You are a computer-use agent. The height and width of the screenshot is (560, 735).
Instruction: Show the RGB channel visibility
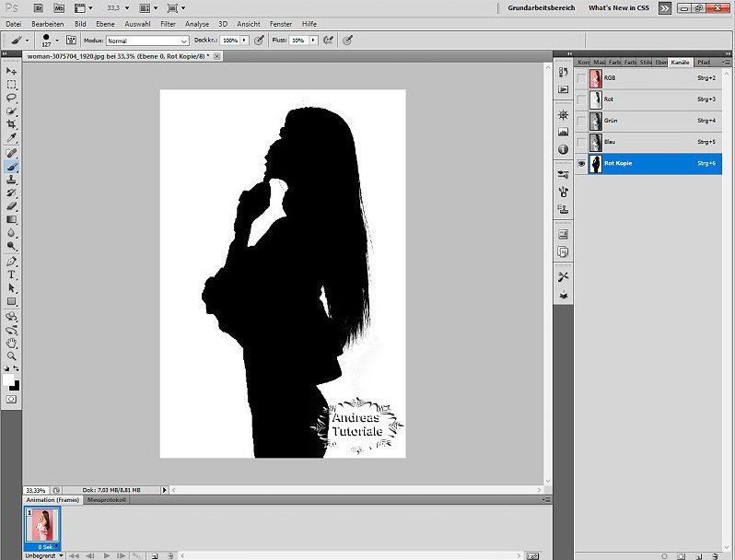(581, 78)
